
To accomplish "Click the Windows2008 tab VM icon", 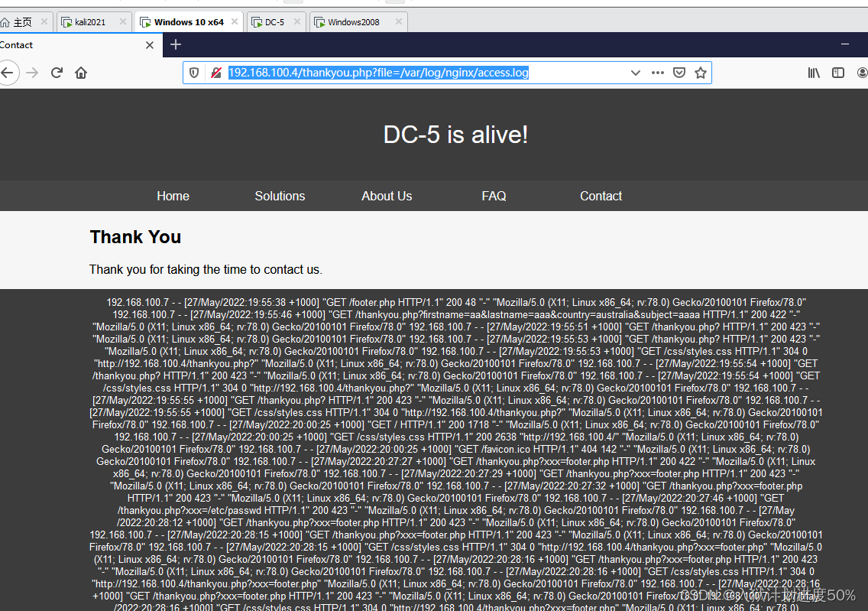I will [319, 22].
